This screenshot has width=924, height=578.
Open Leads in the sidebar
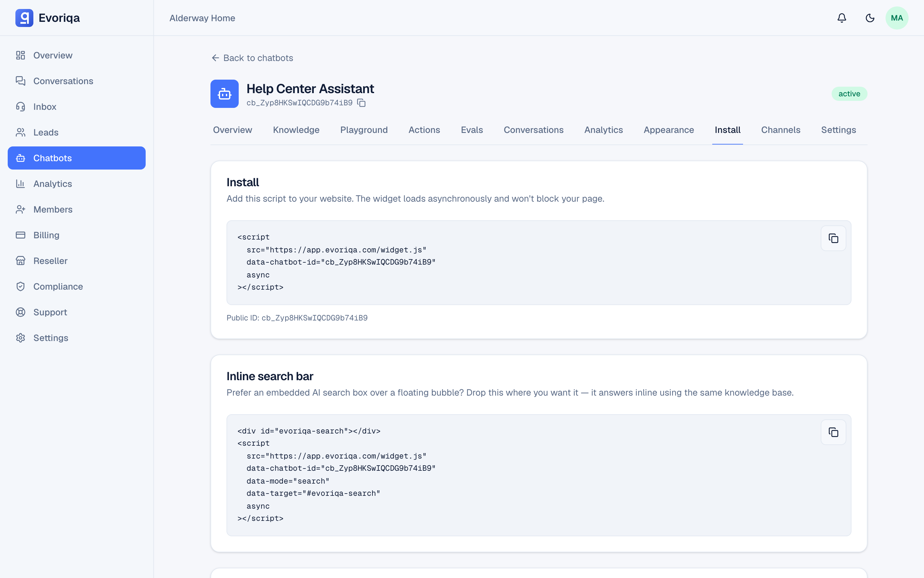[x=76, y=132]
